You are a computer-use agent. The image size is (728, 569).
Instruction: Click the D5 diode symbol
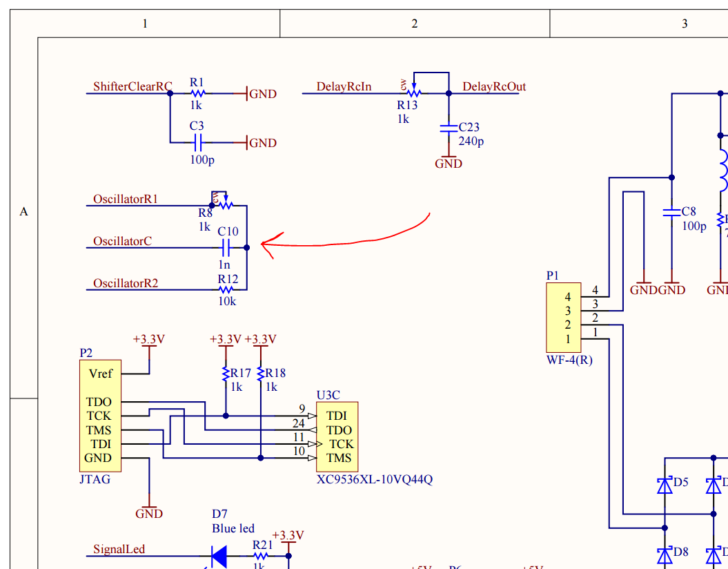pos(665,485)
